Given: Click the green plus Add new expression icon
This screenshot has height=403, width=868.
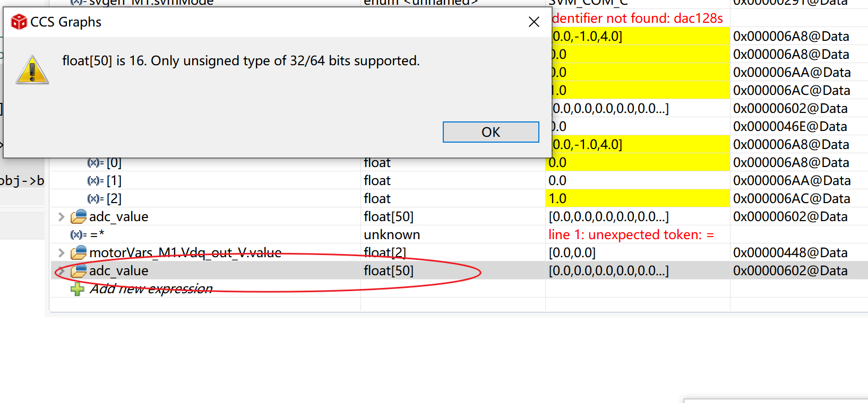Looking at the screenshot, I should (x=78, y=289).
